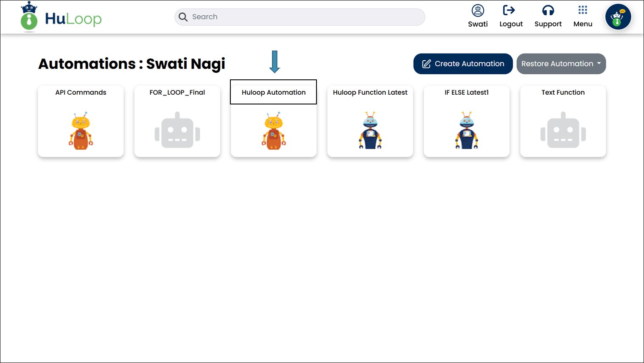Viewport: 644px width, 363px height.
Task: Click the chatbot assistant avatar
Action: click(618, 17)
